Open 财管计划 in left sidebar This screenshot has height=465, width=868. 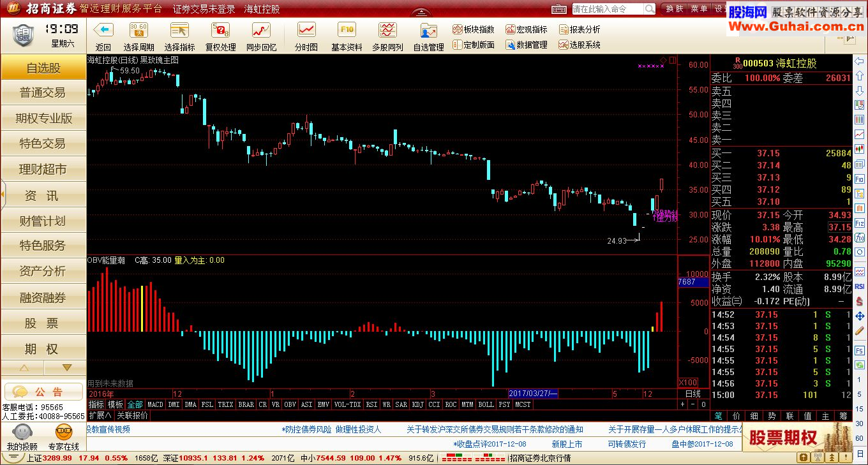coord(43,221)
